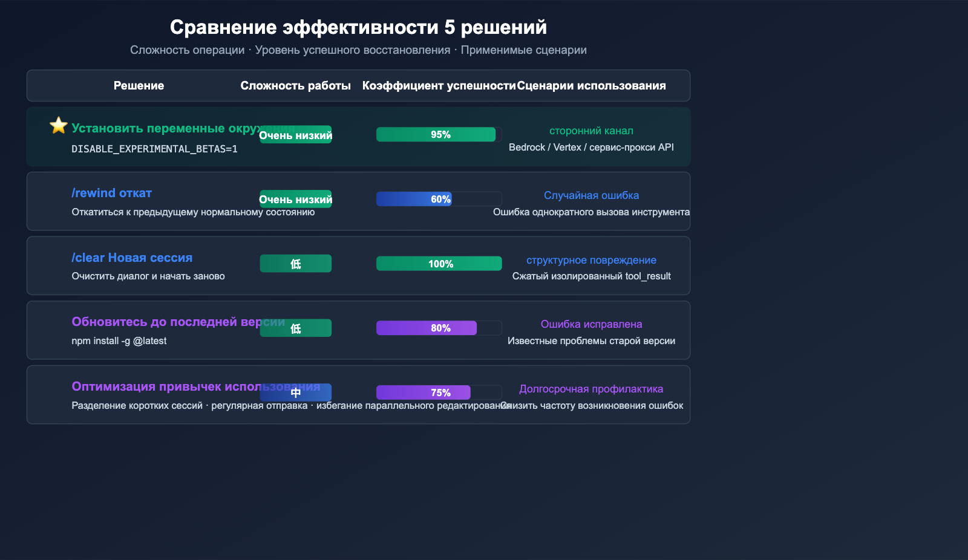Click the 'сторонний канал' scenario label
This screenshot has height=560, width=968.
[590, 130]
